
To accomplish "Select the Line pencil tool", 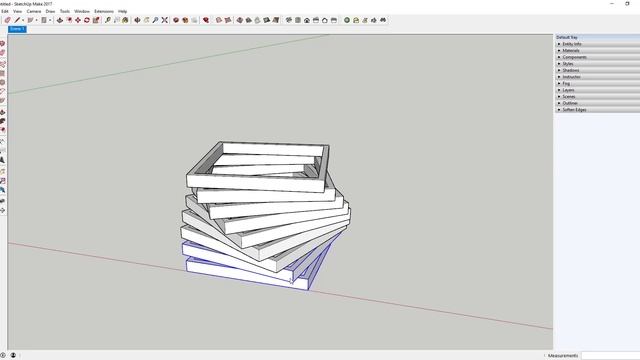I will (x=17, y=20).
